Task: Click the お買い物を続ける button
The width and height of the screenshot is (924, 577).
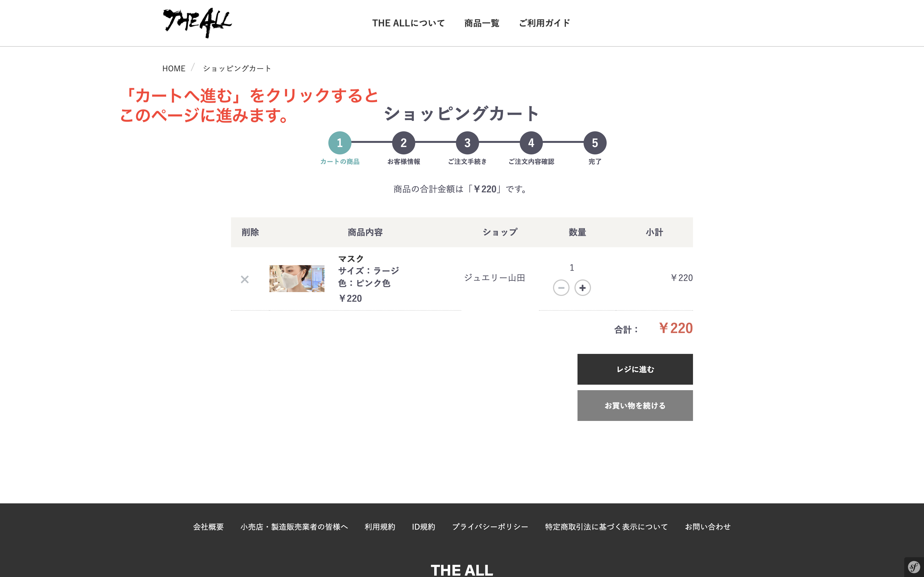Action: tap(635, 405)
